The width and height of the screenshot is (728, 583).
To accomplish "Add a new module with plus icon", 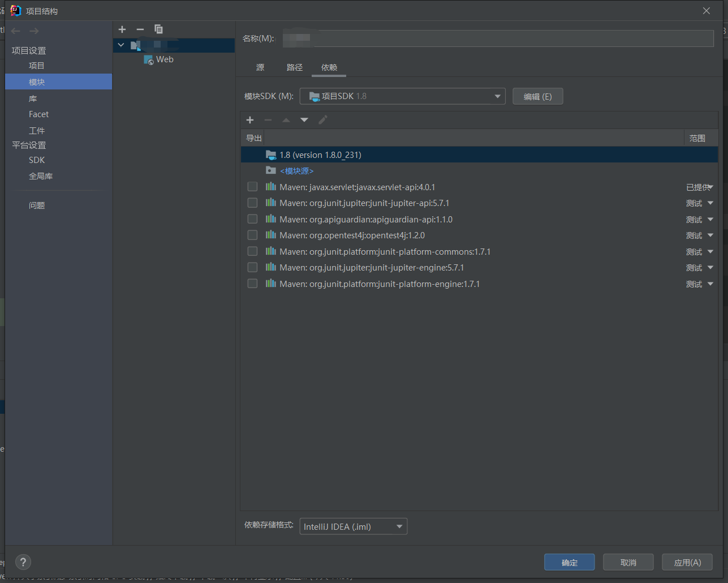I will pos(122,29).
